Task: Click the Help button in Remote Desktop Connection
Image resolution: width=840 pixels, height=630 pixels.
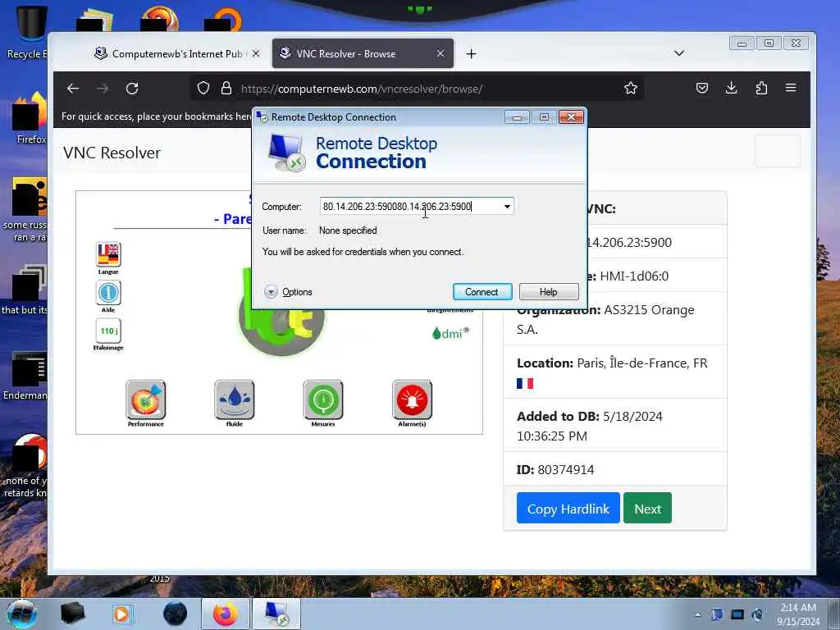Action: [549, 292]
